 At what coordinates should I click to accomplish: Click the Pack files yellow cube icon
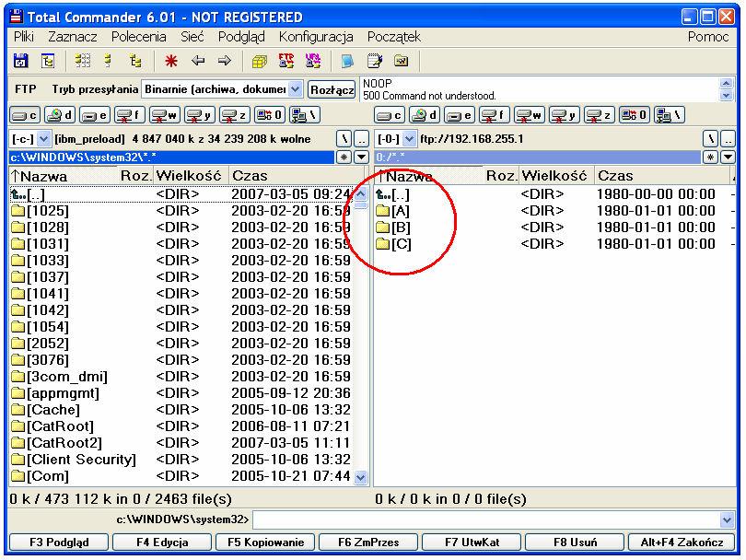point(260,61)
